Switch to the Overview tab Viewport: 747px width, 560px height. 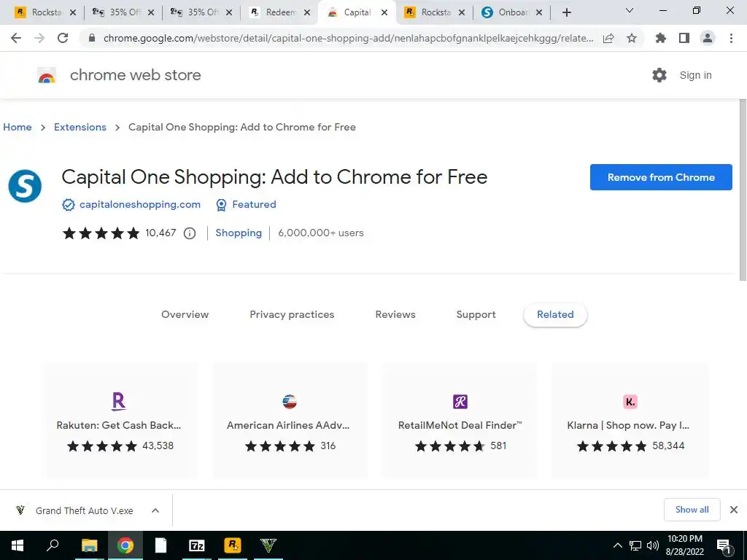[185, 315]
